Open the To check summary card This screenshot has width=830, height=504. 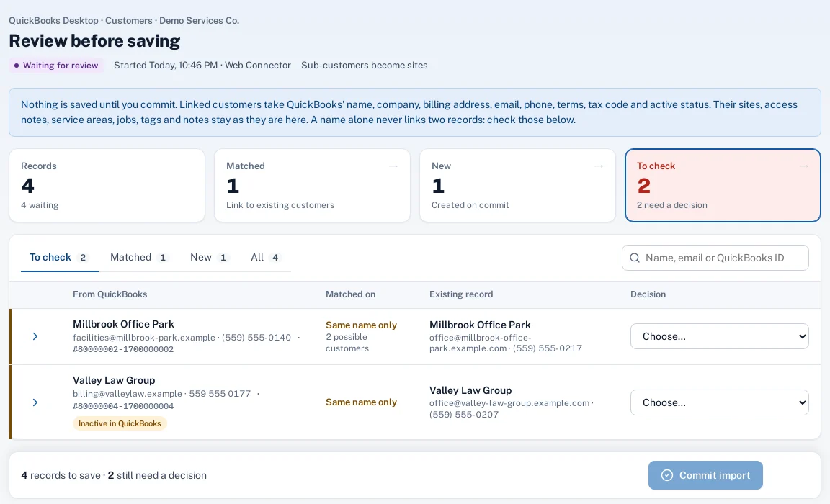(x=723, y=185)
